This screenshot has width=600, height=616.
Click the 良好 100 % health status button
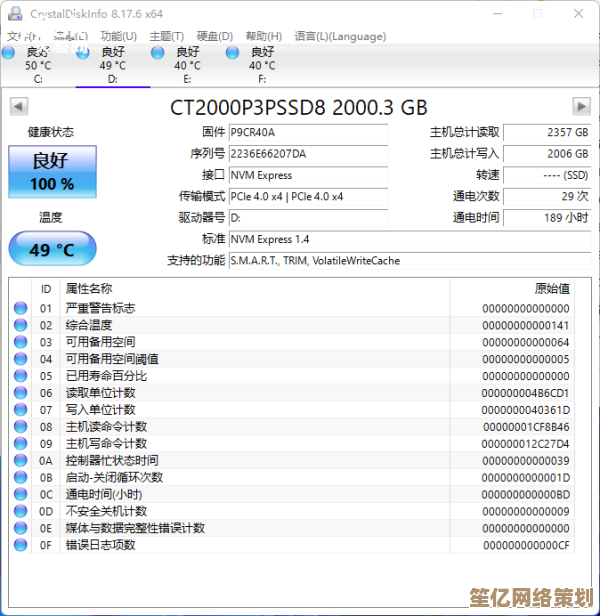[x=52, y=172]
